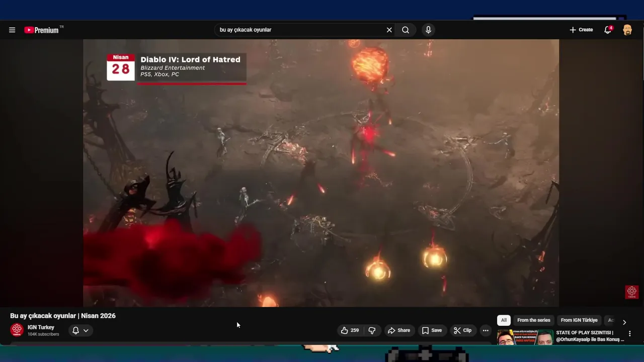Open options for STATE OF PLAY video

[629, 333]
